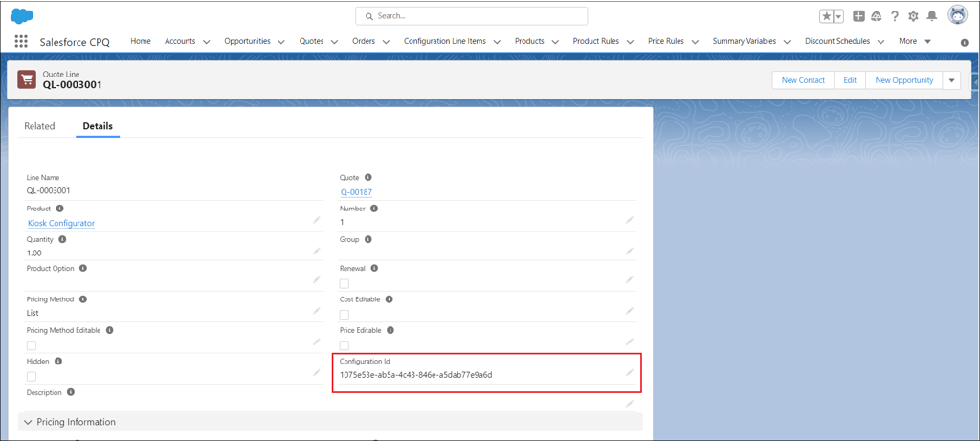The image size is (980, 441).
Task: Switch to the Related tab
Action: point(39,126)
